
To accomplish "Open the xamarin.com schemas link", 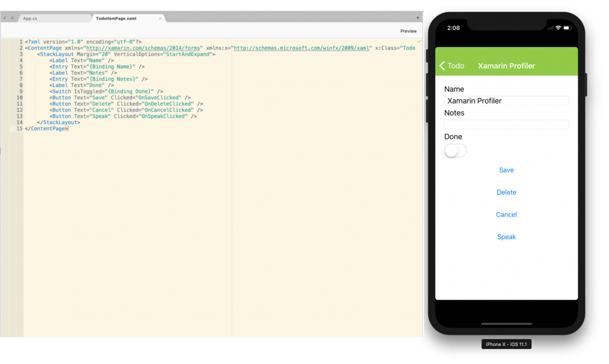I will click(143, 48).
